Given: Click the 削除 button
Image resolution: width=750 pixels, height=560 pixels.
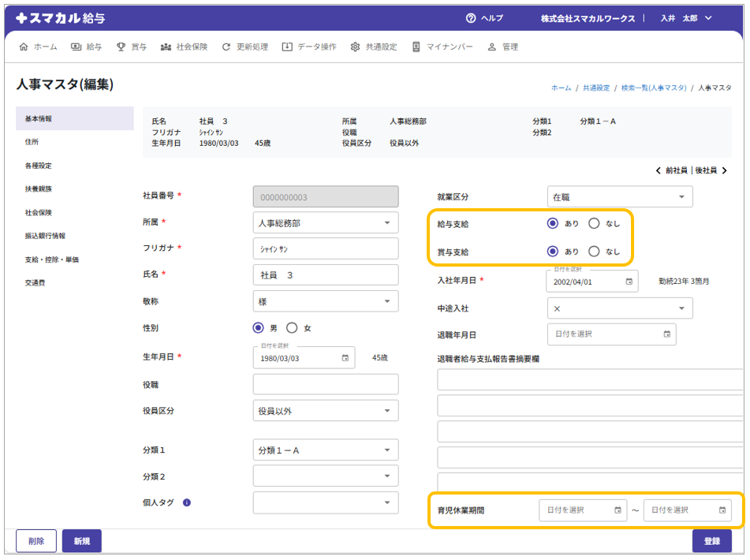Looking at the screenshot, I should 36,541.
